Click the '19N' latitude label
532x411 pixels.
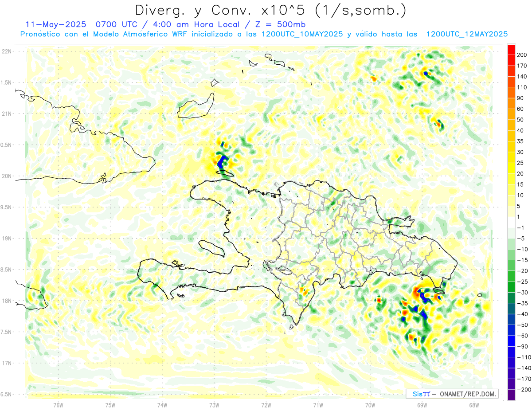point(7,239)
